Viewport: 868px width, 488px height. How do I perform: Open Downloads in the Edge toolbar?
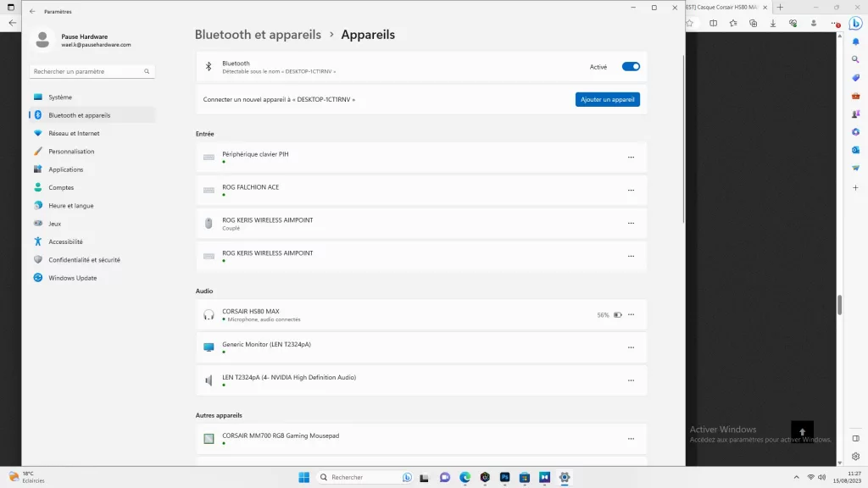[x=773, y=23]
